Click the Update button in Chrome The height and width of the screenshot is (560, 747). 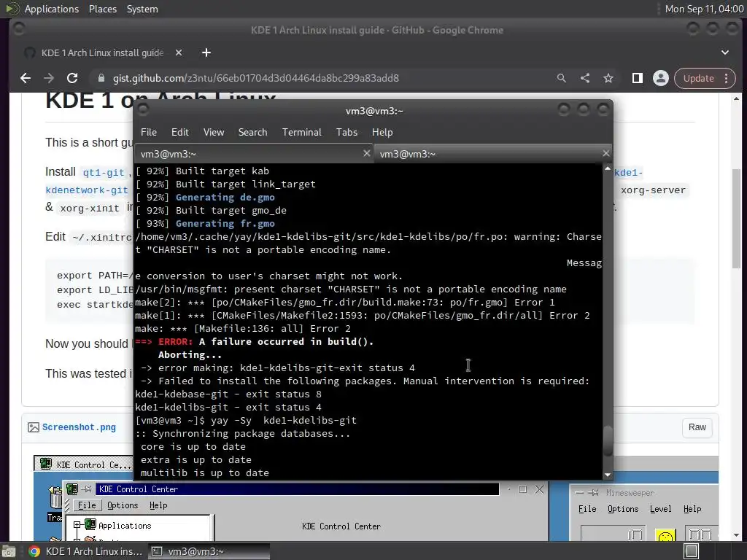tap(698, 78)
